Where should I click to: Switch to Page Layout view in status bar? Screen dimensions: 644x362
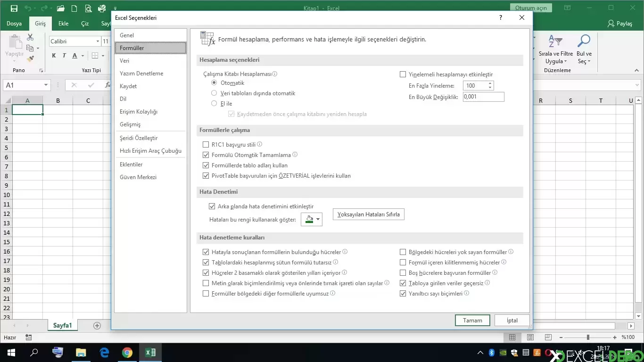click(530, 337)
